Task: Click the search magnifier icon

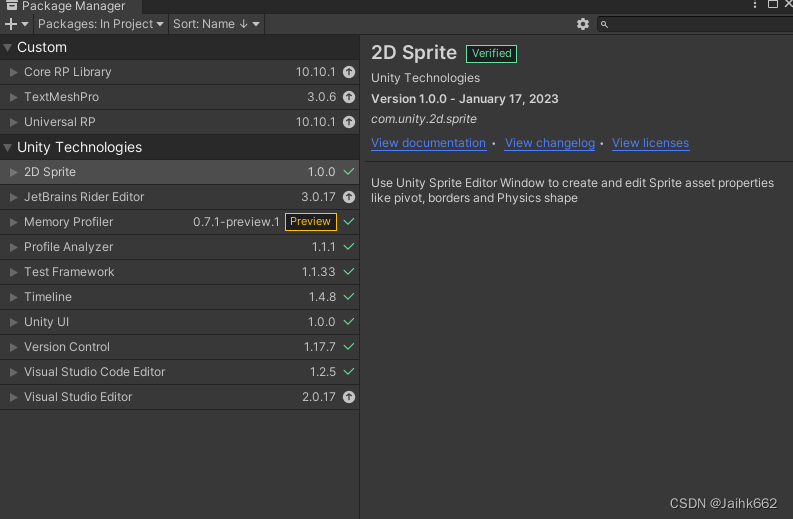Action: pyautogui.click(x=604, y=24)
